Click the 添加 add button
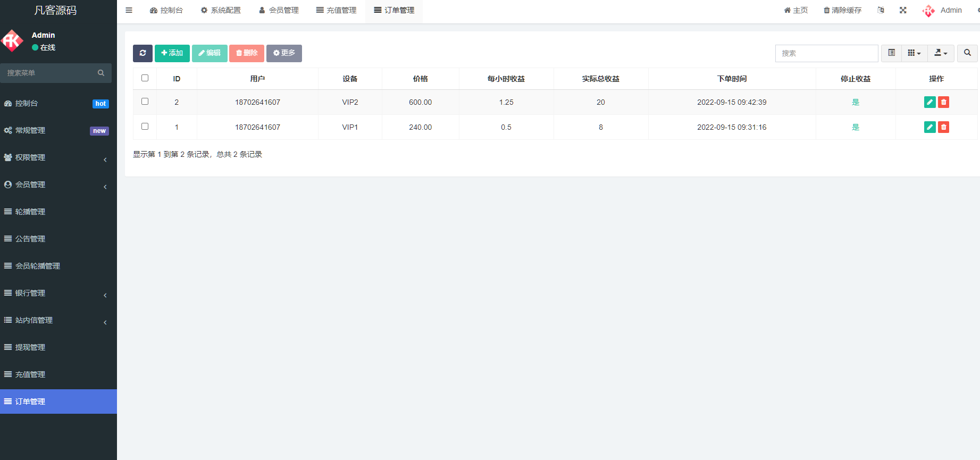The height and width of the screenshot is (460, 980). pos(172,53)
